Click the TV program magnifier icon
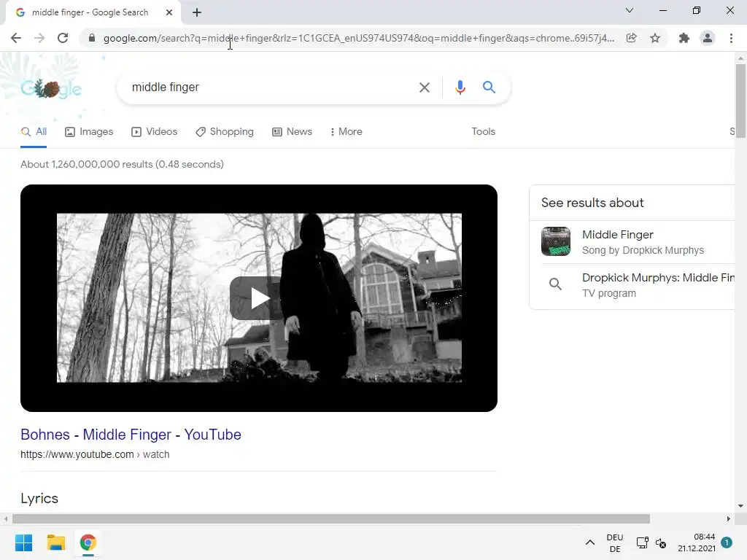This screenshot has height=560, width=747. click(555, 284)
